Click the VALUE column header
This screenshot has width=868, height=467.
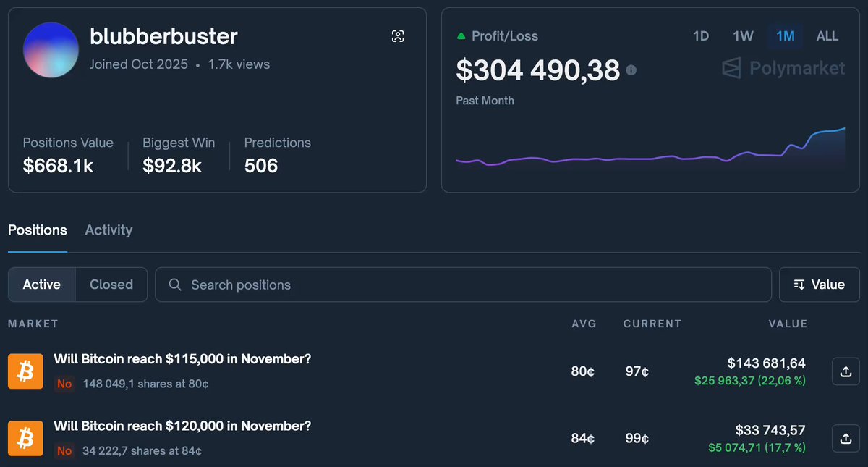point(788,324)
